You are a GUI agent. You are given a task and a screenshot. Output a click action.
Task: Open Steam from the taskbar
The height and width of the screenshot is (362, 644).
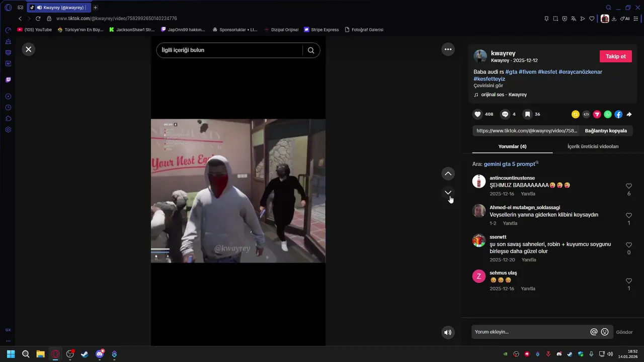click(85, 354)
